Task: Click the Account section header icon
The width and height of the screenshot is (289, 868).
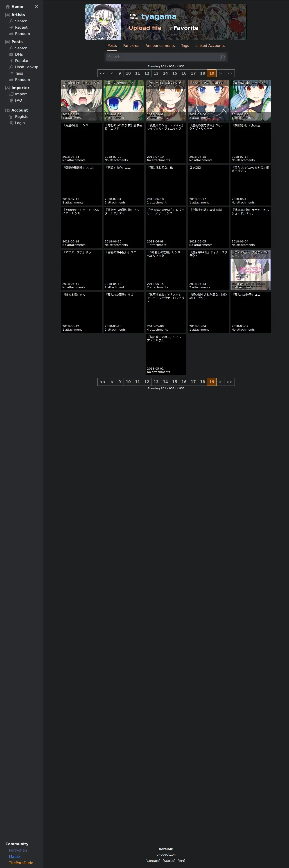Action: click(7, 110)
